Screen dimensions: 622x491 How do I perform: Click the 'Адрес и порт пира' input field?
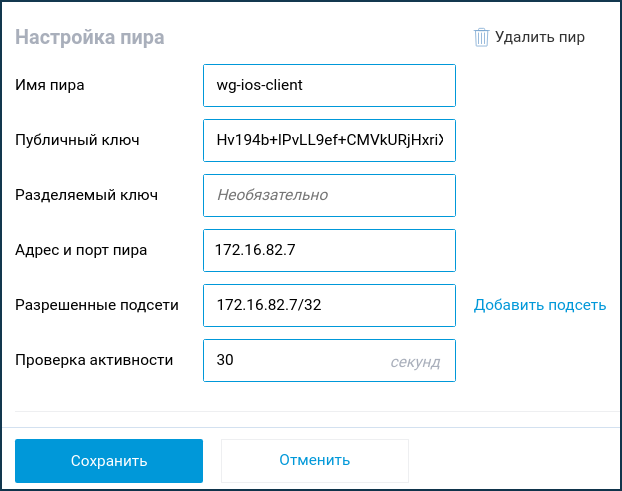click(328, 250)
